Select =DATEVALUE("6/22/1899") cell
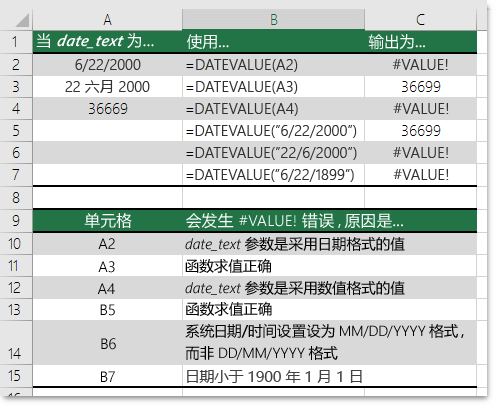 pyautogui.click(x=273, y=175)
